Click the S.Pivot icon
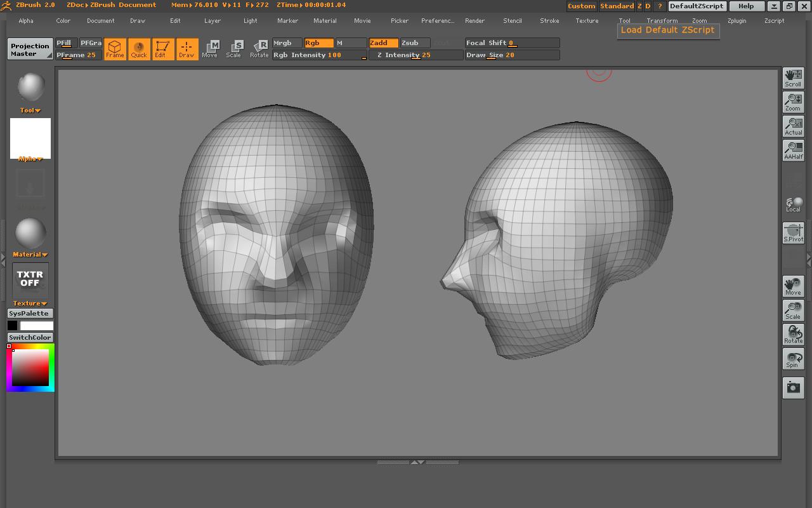 click(x=792, y=232)
